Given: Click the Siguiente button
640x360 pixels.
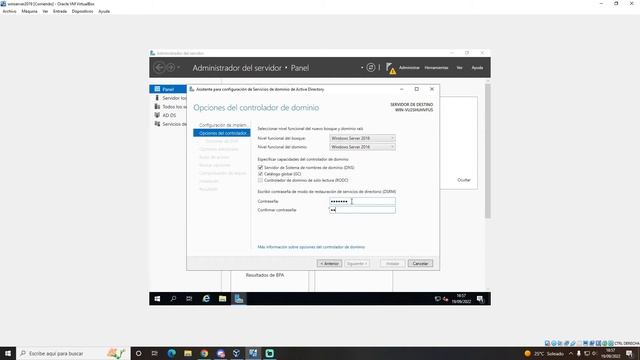Looking at the screenshot, I should coord(357,264).
